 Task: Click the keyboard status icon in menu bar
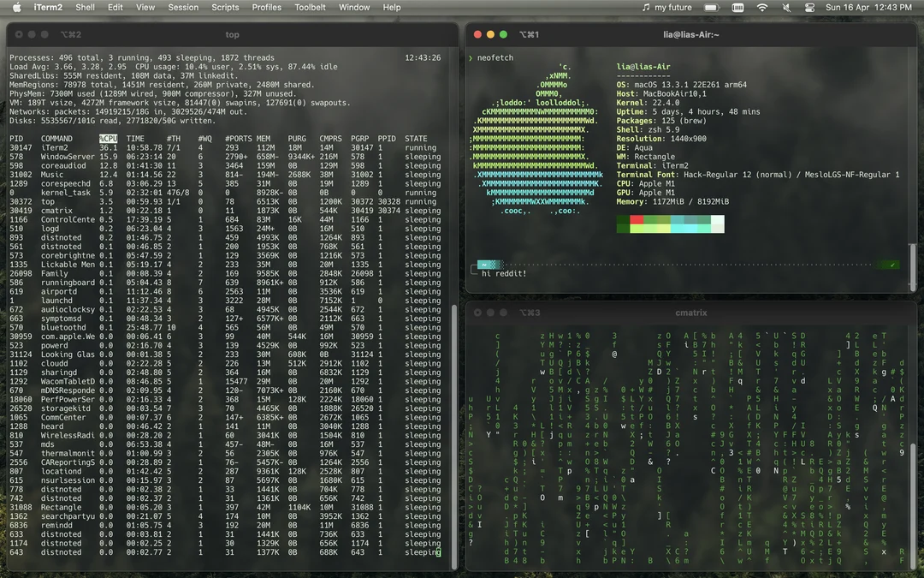pyautogui.click(x=737, y=7)
